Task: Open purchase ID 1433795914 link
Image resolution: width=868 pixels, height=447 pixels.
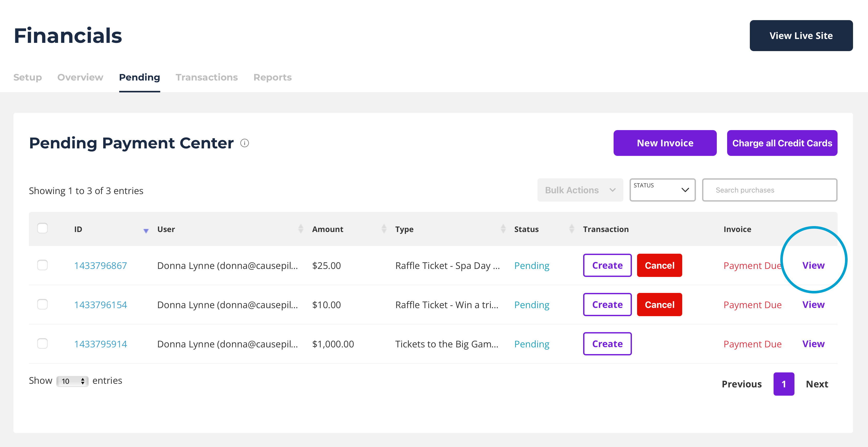Action: [100, 344]
